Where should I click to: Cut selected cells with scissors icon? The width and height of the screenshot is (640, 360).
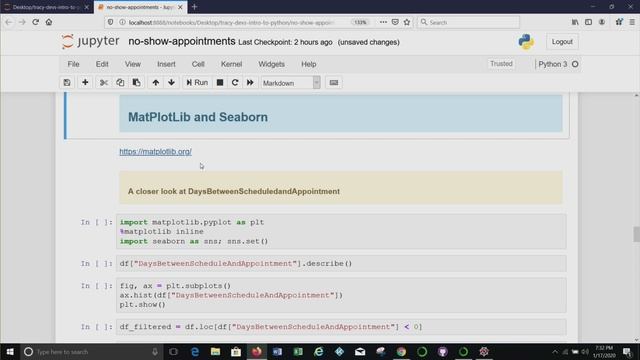tap(104, 82)
